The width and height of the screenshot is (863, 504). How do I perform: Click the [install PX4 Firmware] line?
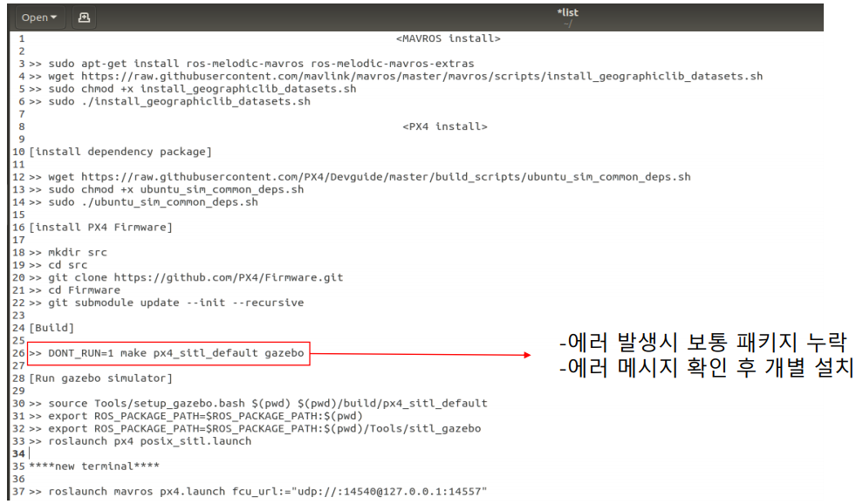coord(100,228)
